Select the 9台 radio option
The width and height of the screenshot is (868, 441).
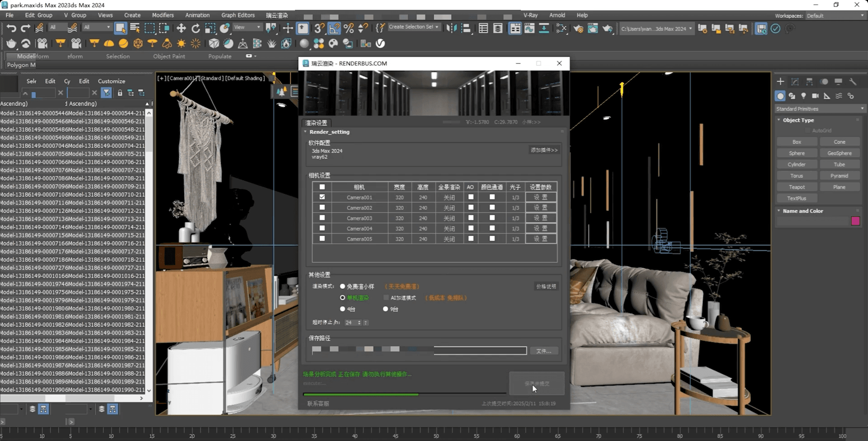[x=385, y=309]
